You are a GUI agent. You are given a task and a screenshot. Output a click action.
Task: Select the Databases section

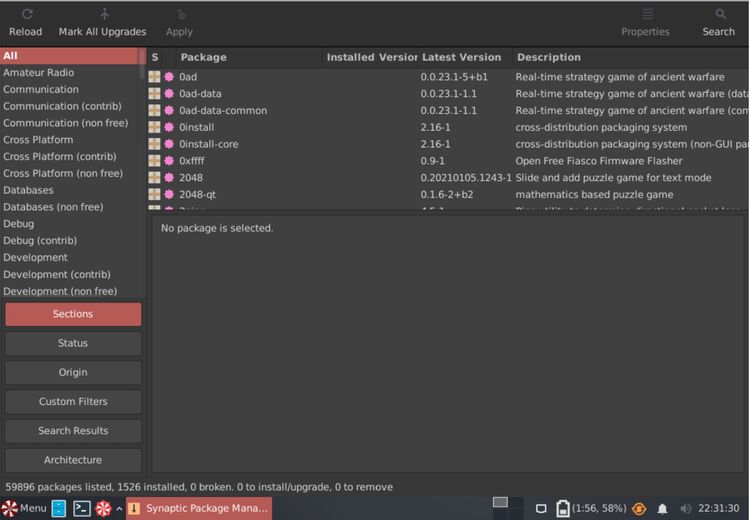(x=69, y=190)
